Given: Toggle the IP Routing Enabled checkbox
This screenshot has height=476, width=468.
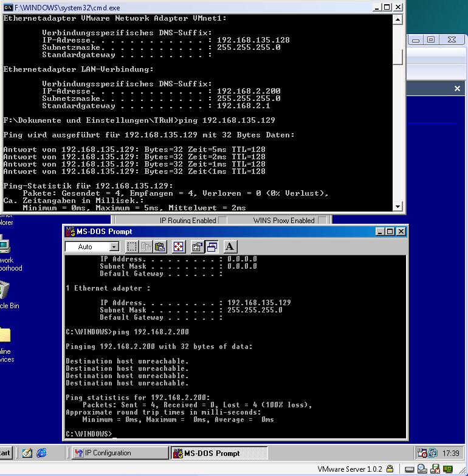Looking at the screenshot, I should click(222, 221).
